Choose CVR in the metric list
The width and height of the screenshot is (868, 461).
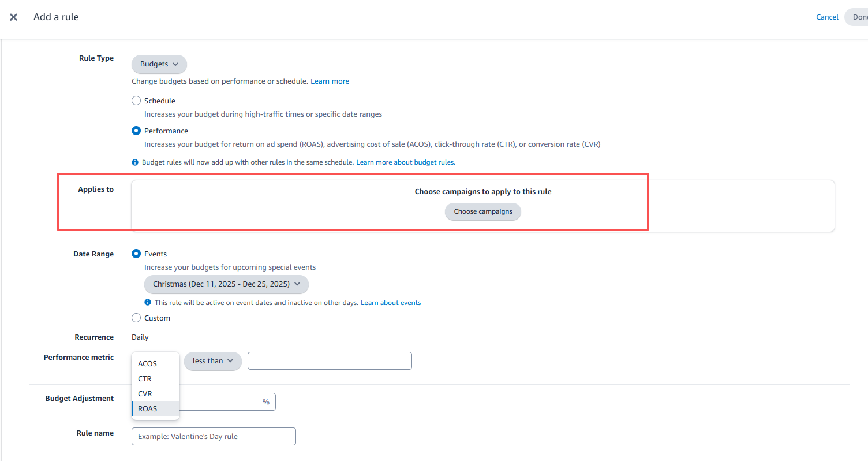pos(145,394)
